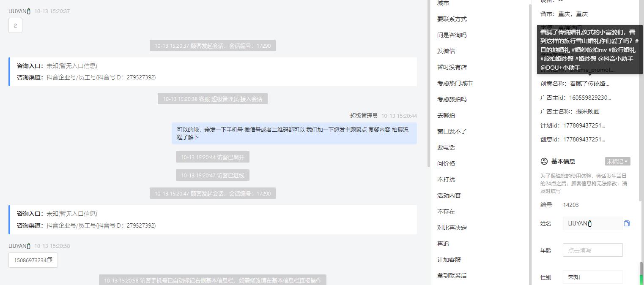Click 广告主名称 提米映画
The width and height of the screenshot is (644, 285).
click(x=570, y=111)
